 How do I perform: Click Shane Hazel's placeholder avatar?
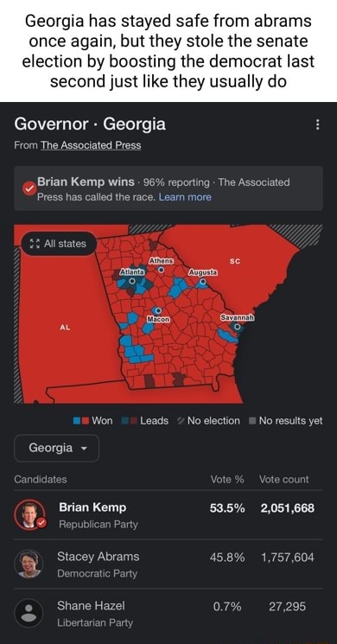(29, 614)
